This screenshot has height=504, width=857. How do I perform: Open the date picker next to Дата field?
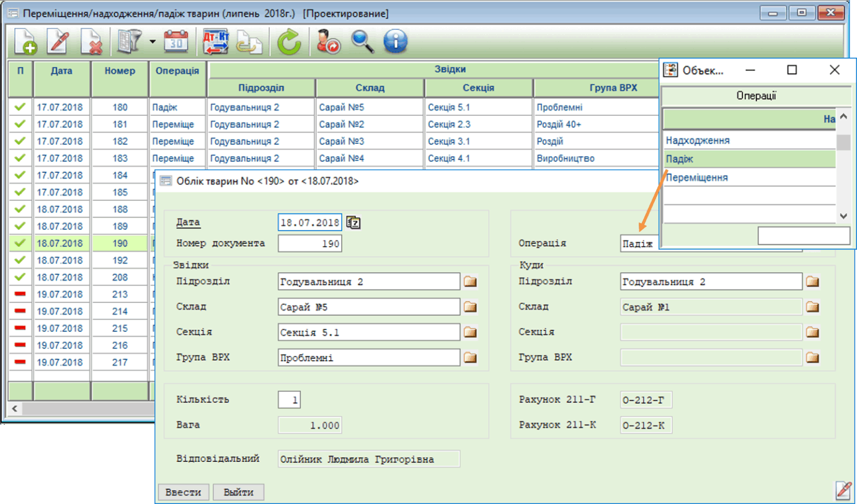click(x=353, y=223)
